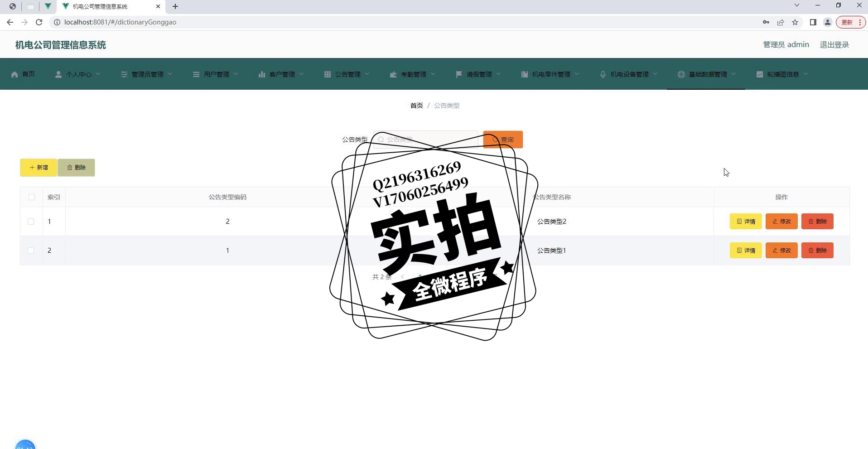
Task: Click the chart icon beside 轮播图信息
Action: tap(760, 74)
